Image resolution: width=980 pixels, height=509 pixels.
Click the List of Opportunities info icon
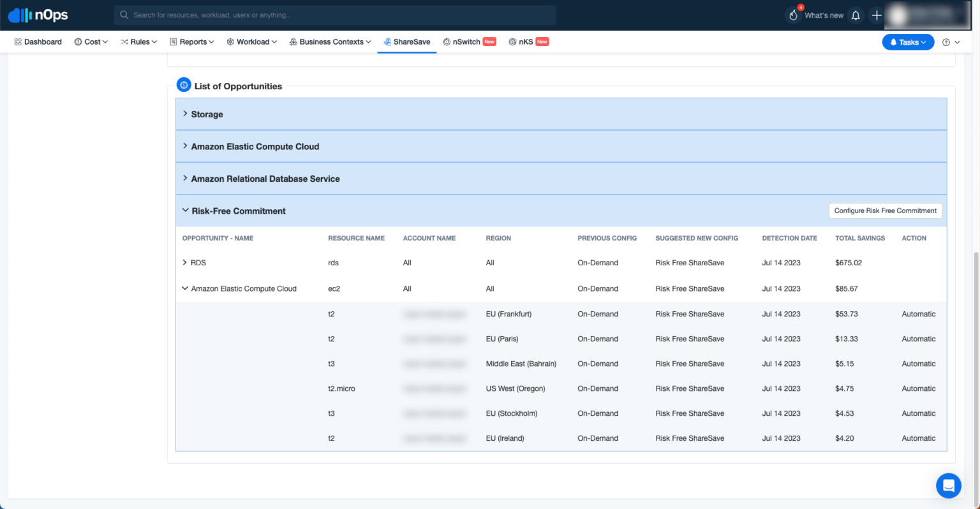[x=184, y=84]
